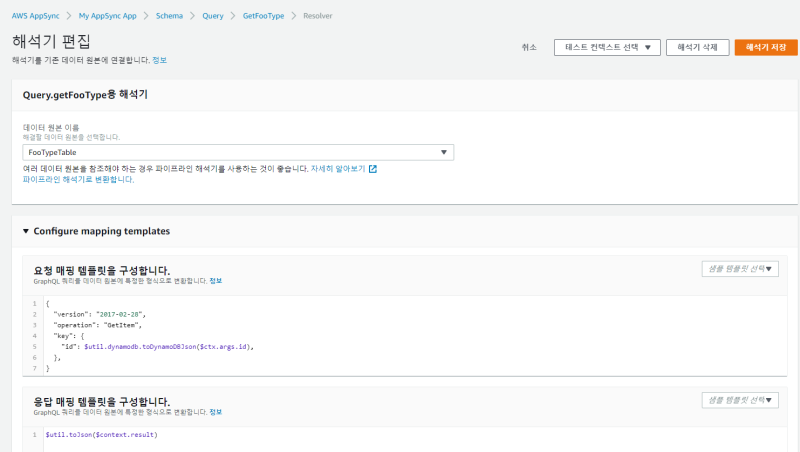Open request template 샘플 템플릿 선택 dropdown
Image resolution: width=800 pixels, height=452 pixels.
coord(740,268)
